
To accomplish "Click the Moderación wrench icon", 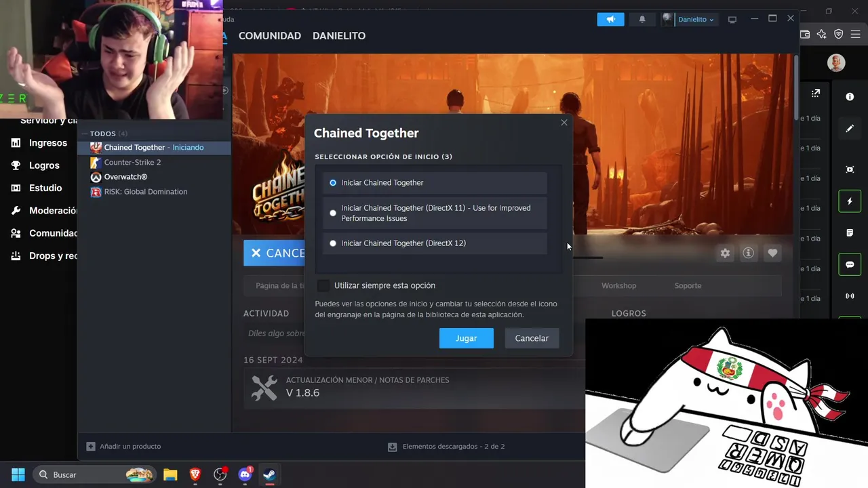I will click(16, 211).
